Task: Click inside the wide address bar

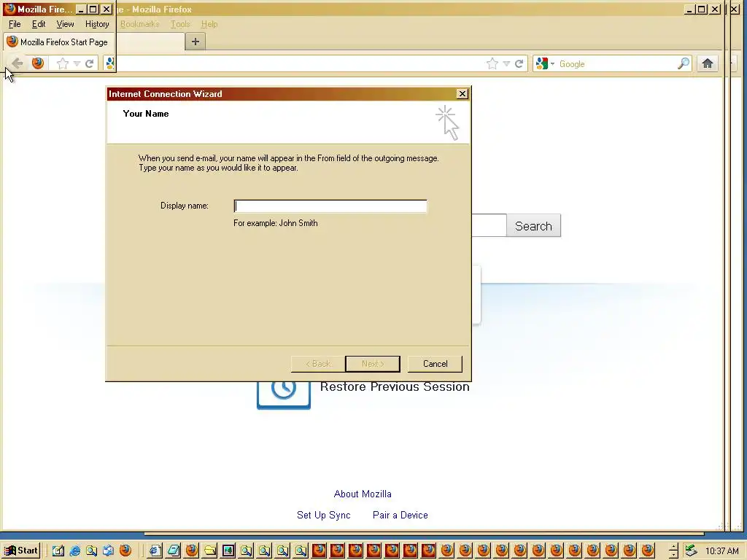Action: click(300, 64)
